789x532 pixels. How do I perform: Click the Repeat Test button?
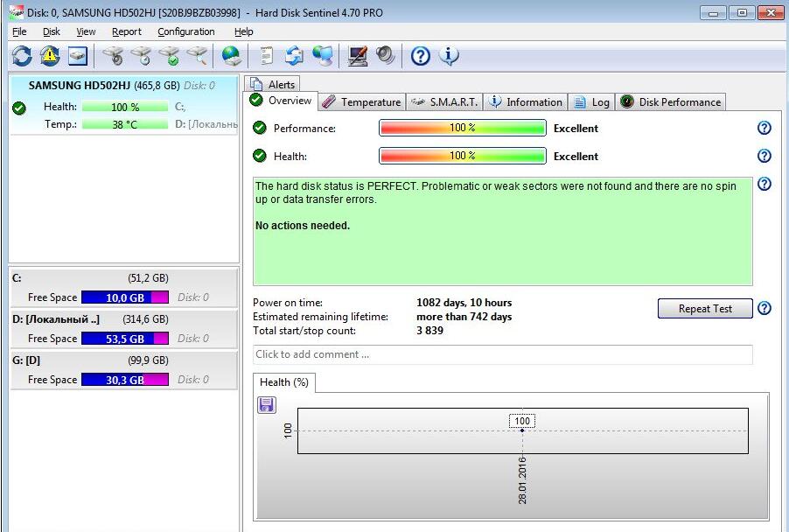point(705,309)
